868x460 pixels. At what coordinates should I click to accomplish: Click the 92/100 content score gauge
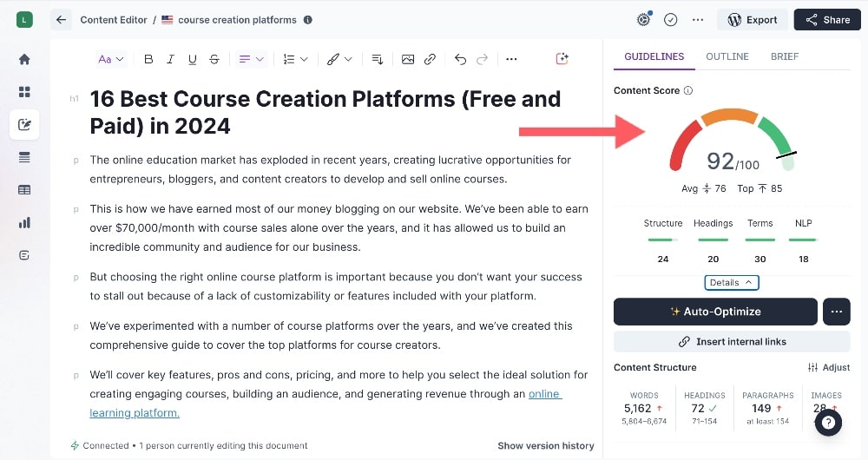[x=733, y=141]
